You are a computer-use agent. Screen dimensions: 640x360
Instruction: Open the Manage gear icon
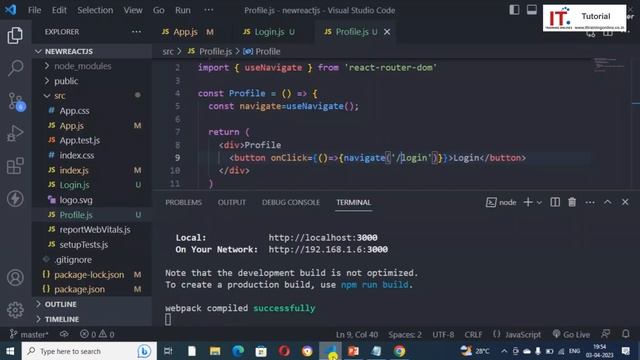[x=15, y=310]
